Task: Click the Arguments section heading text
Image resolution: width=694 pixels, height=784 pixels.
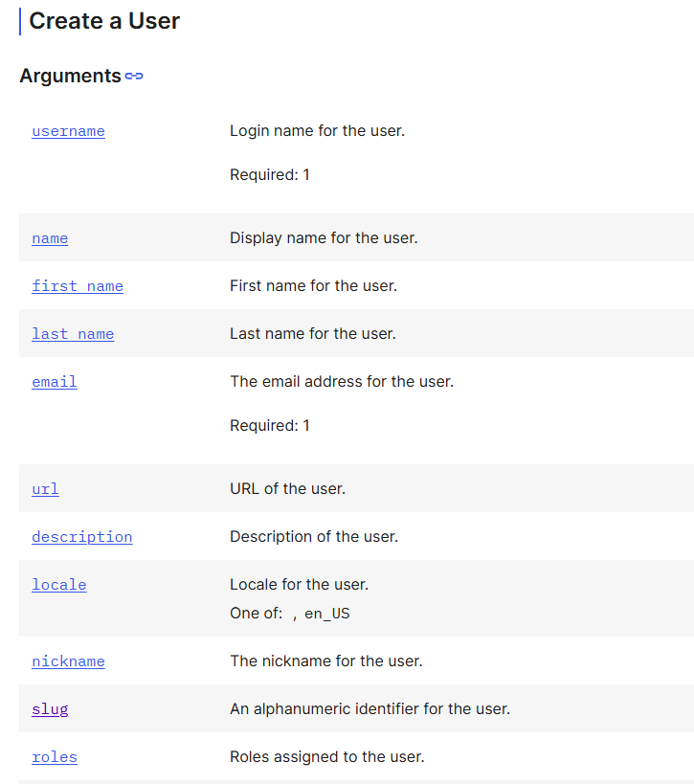Action: pos(70,76)
